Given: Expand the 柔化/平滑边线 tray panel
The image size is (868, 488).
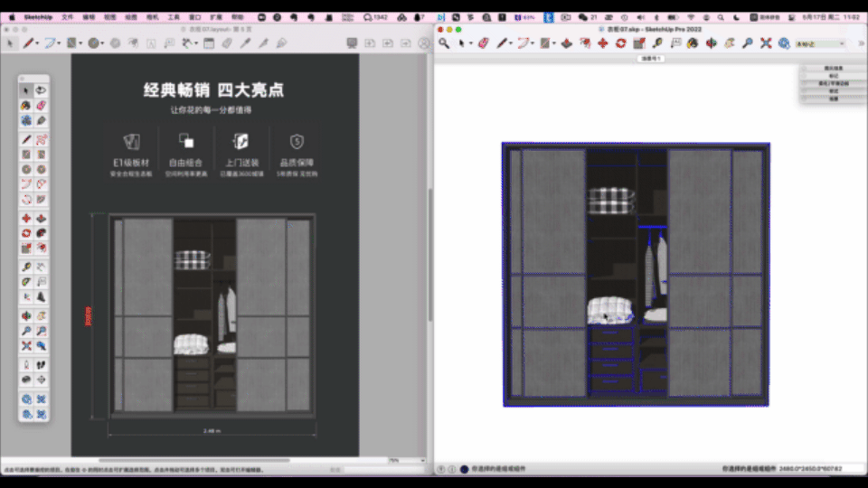Looking at the screenshot, I should [833, 83].
